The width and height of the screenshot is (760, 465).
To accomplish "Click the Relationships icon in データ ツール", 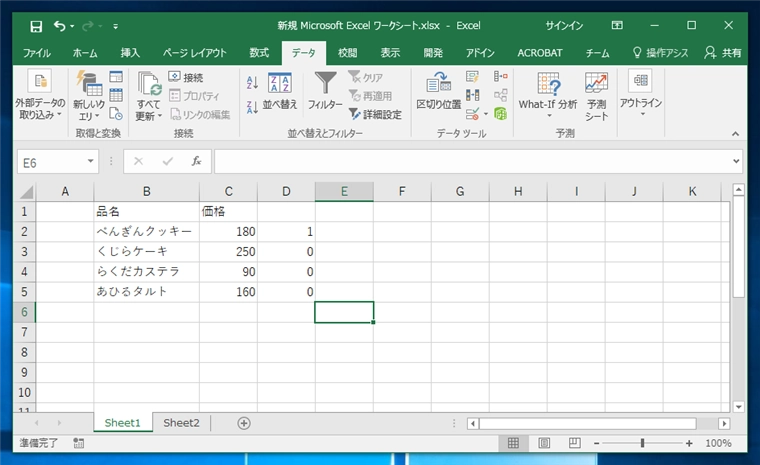I will (501, 95).
